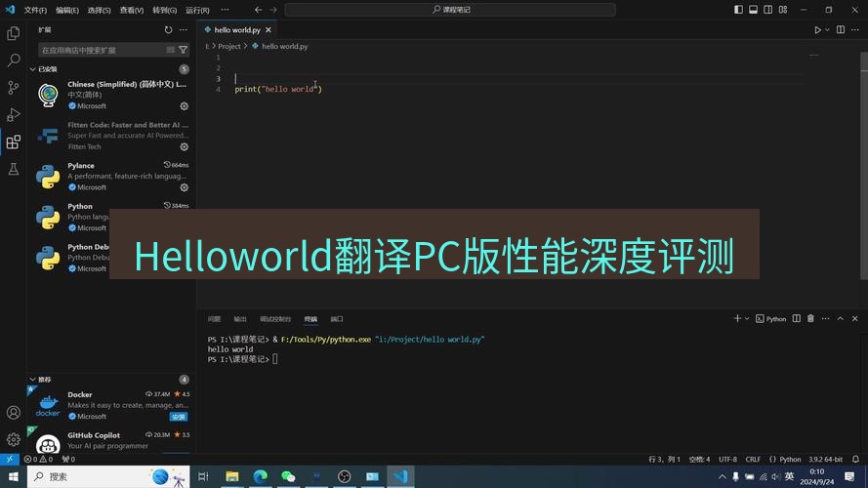
Task: Select Python interpreter 3.9.2 64-bit
Action: [825, 460]
